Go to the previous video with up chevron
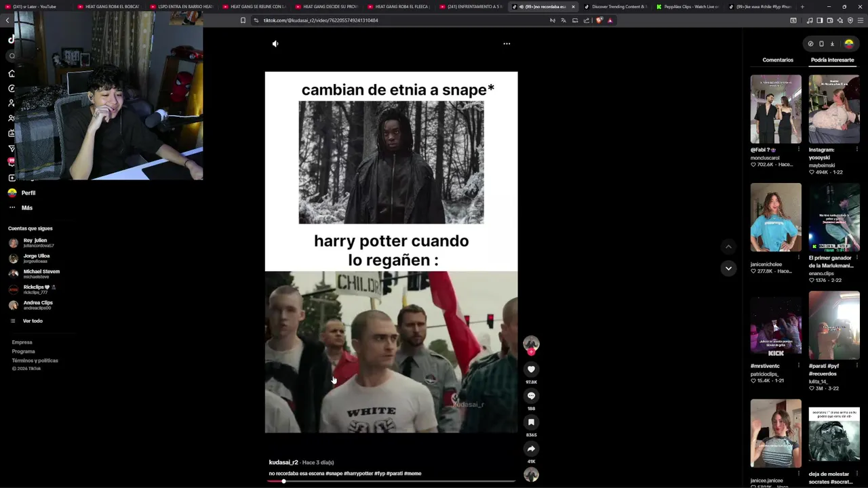The height and width of the screenshot is (488, 868). 728,247
